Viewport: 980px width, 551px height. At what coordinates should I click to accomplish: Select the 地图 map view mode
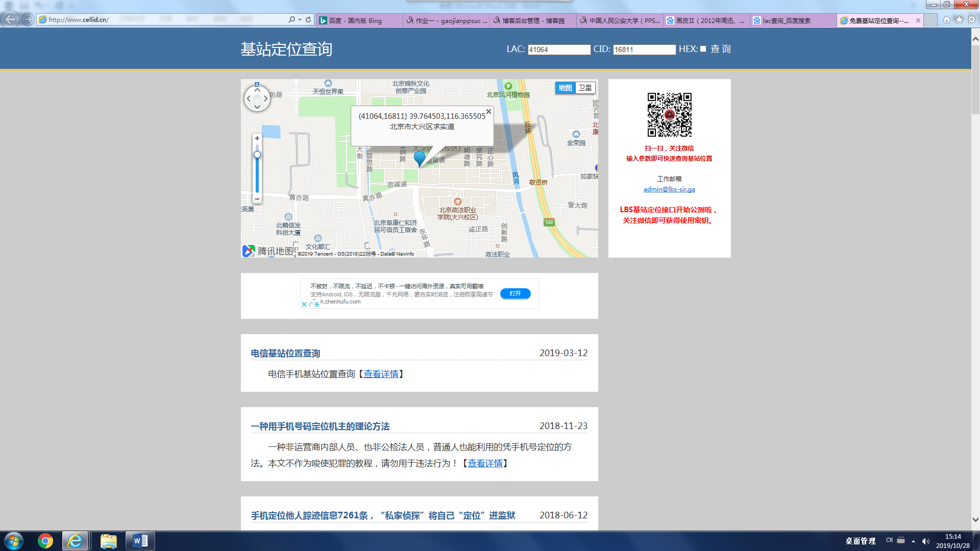(565, 88)
